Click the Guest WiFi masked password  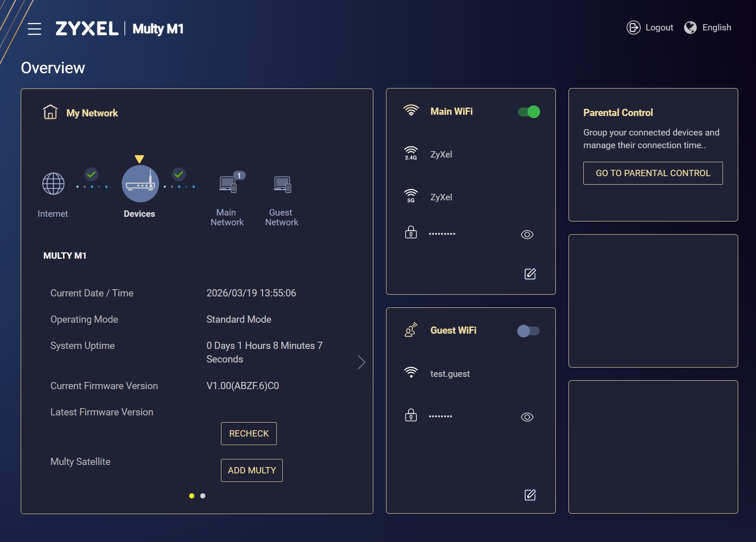tap(440, 416)
